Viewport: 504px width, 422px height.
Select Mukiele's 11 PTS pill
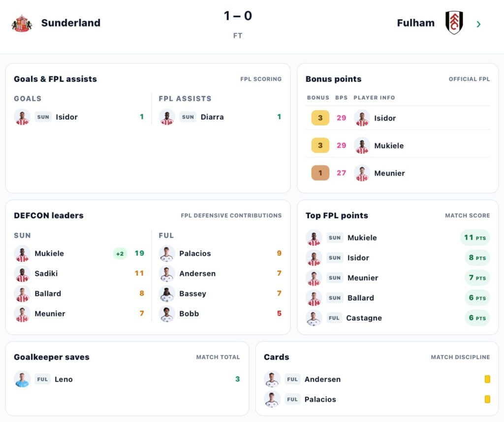(x=475, y=238)
